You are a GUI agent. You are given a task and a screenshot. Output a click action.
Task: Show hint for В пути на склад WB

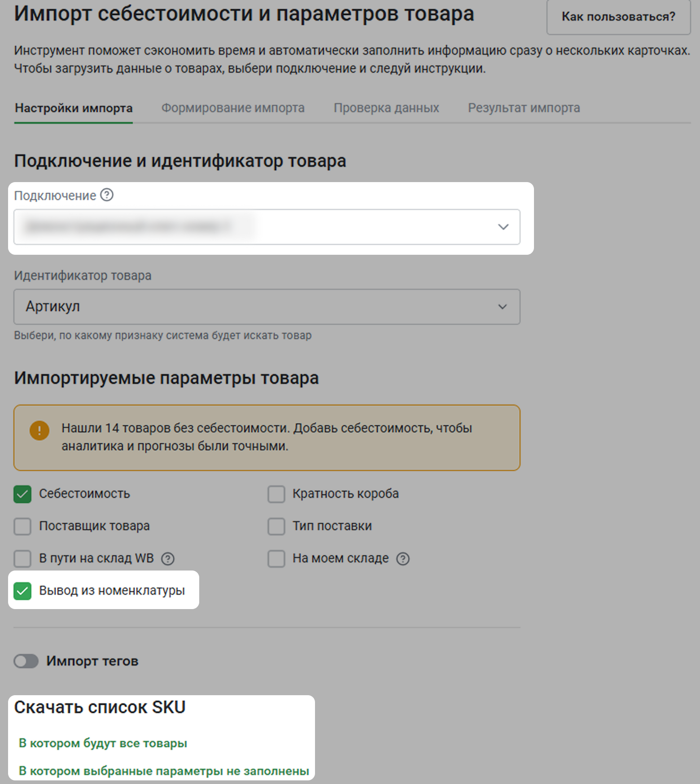tap(168, 559)
